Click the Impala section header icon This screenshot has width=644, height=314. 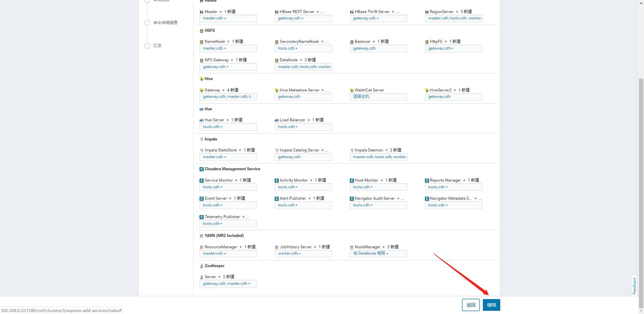click(x=202, y=139)
